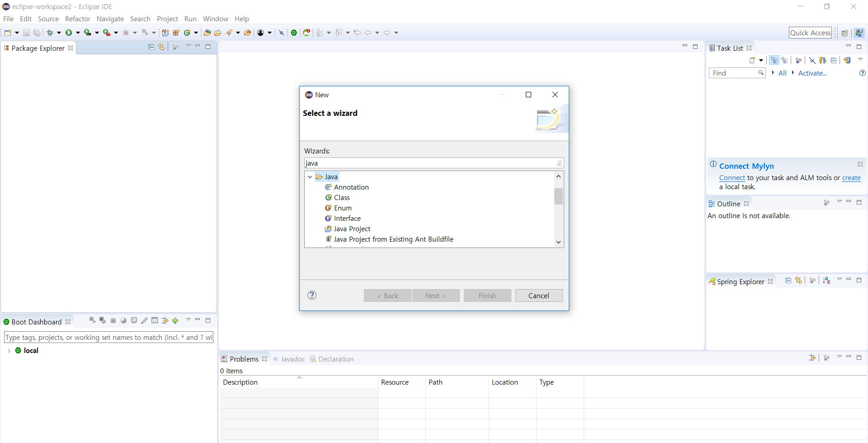The height and width of the screenshot is (443, 868).
Task: Click the Relaunch icon with red badge
Action: (307, 33)
